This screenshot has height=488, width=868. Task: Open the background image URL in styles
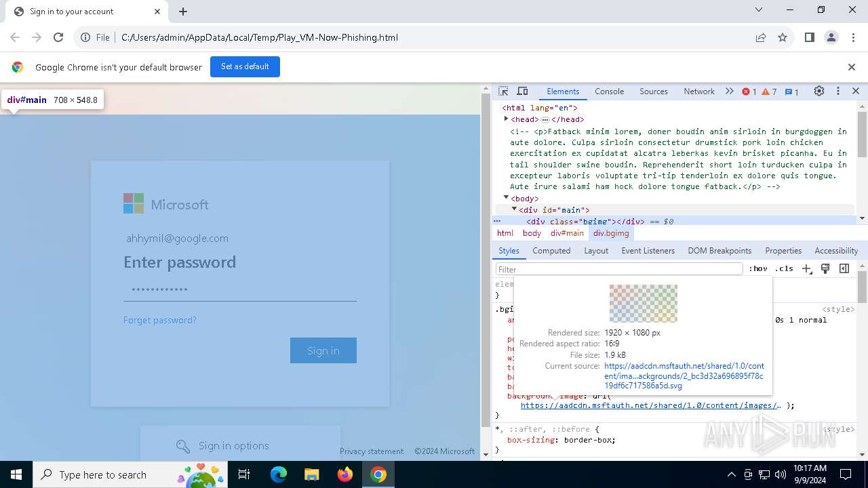click(x=650, y=405)
